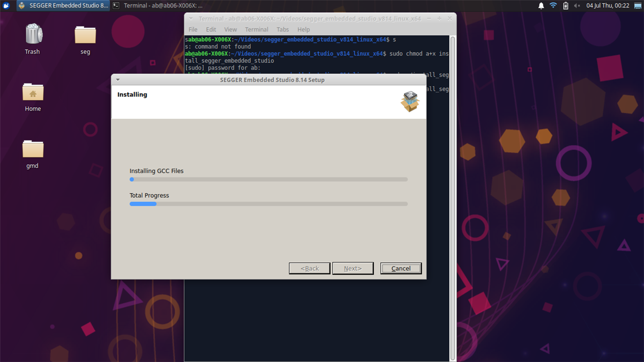Click the SEGGER installer box icon

click(410, 102)
